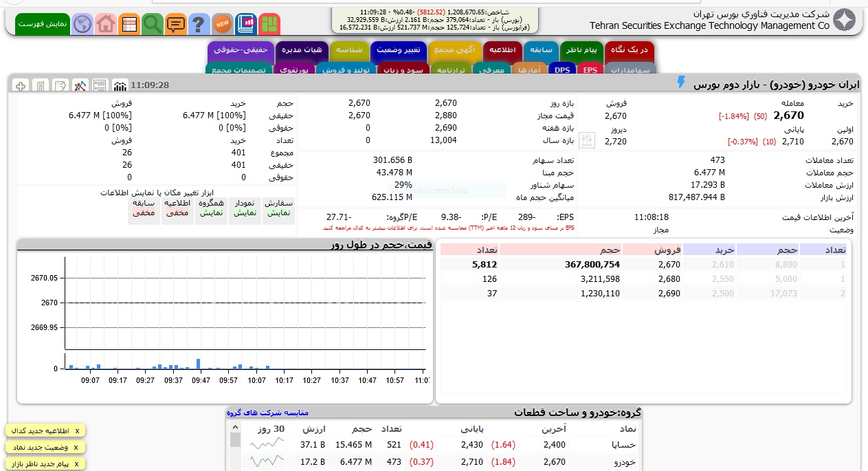This screenshot has width=868, height=471.
Task: Close the اطلاعیه جدید کدال notification
Action: click(77, 430)
